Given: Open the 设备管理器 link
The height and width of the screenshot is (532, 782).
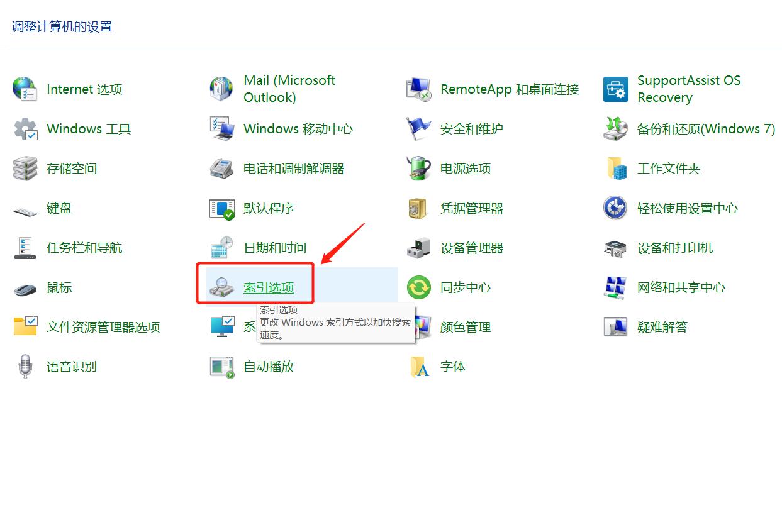Looking at the screenshot, I should (472, 248).
